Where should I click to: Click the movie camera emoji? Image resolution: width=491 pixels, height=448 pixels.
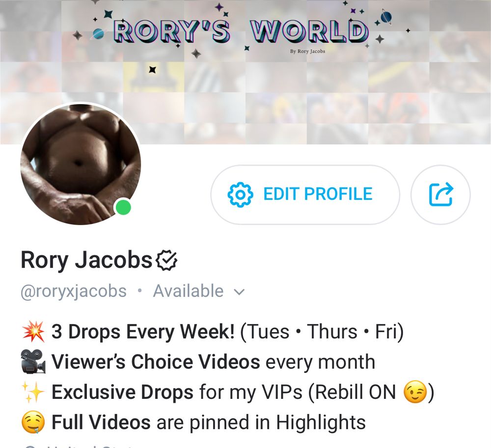tap(33, 362)
